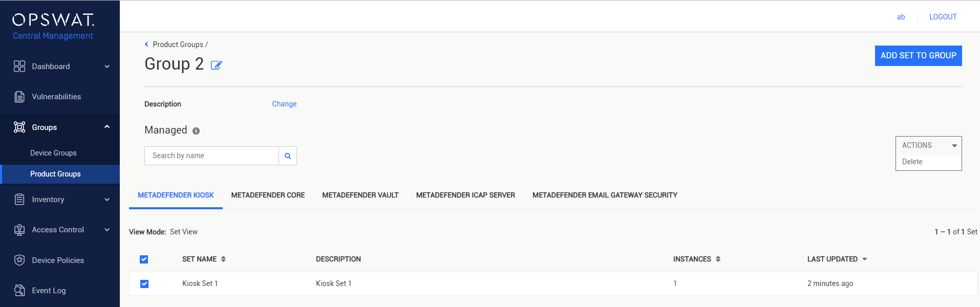Screen dimensions: 980x307
Task: Choose Delete from the Actions menu
Action: (x=912, y=162)
